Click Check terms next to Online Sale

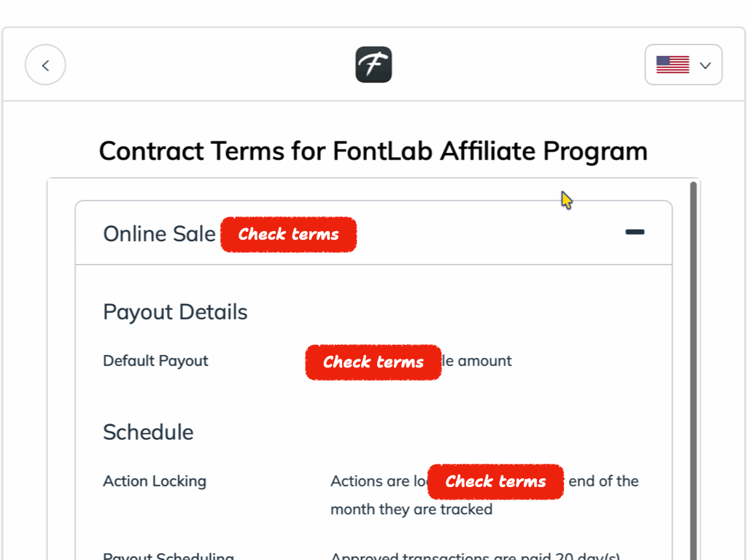click(x=288, y=234)
